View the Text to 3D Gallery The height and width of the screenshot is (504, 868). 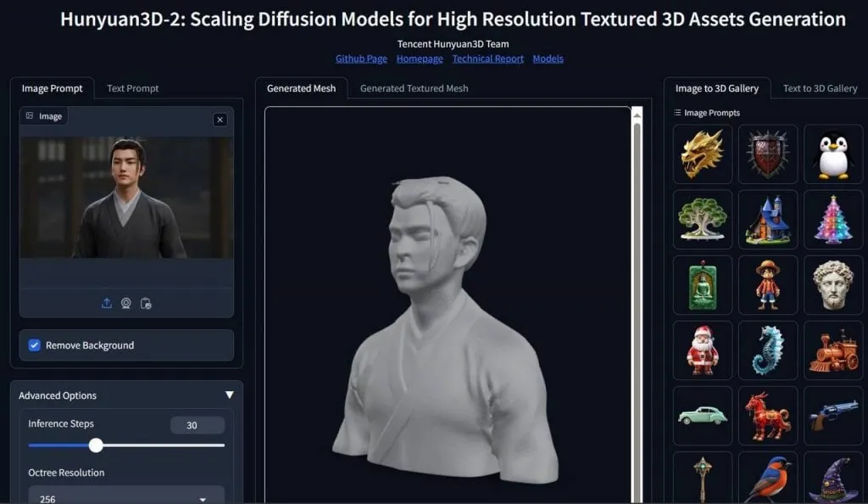(x=819, y=87)
